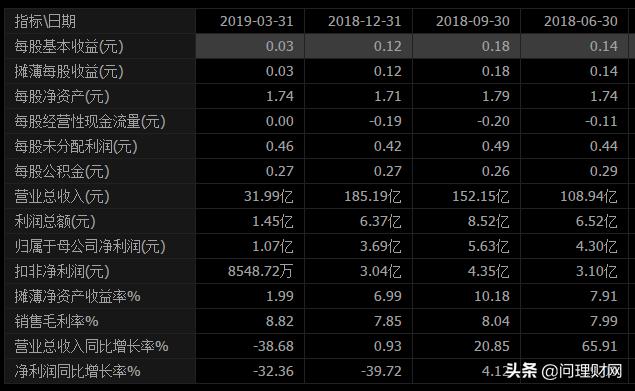The image size is (635, 391).
Task: Click the 指标\日期 header cell
Action: (x=45, y=21)
